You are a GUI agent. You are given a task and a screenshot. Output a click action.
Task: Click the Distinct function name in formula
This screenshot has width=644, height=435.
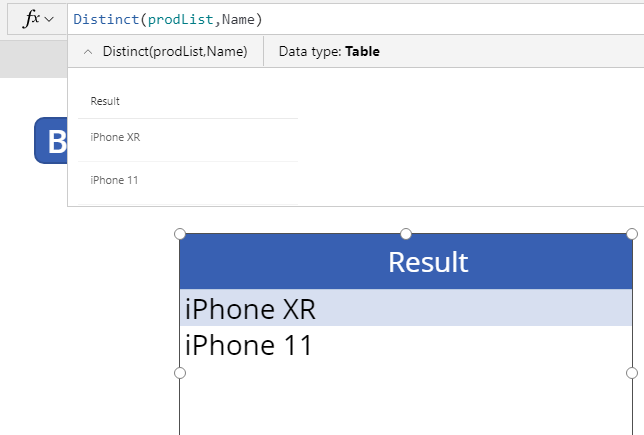tap(106, 19)
